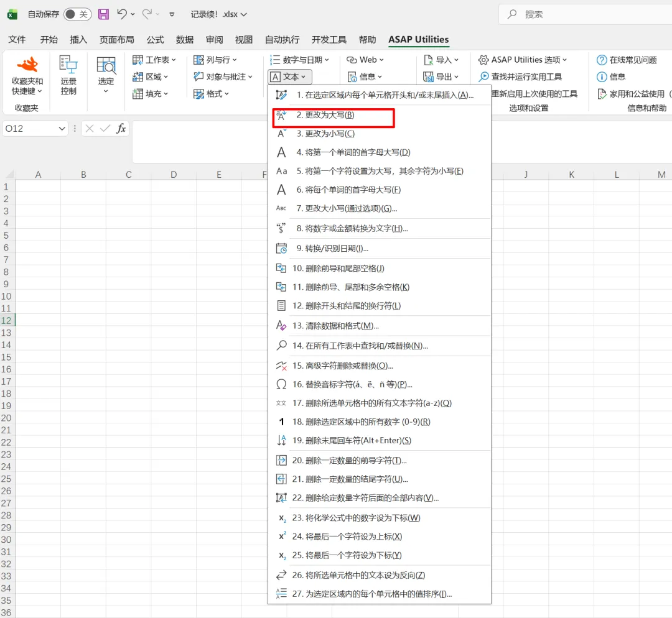Viewport: 672px width, 618px height.
Task: Switch to the 公式 tab
Action: click(x=155, y=39)
